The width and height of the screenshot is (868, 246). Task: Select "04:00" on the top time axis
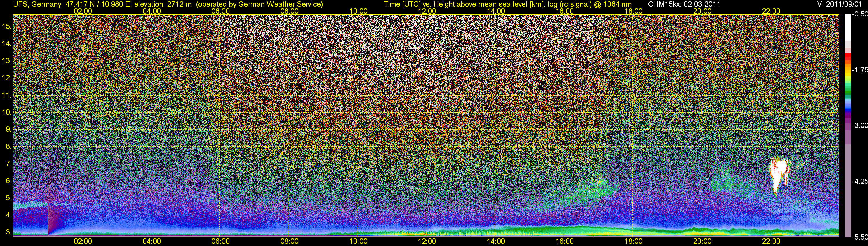click(x=152, y=11)
